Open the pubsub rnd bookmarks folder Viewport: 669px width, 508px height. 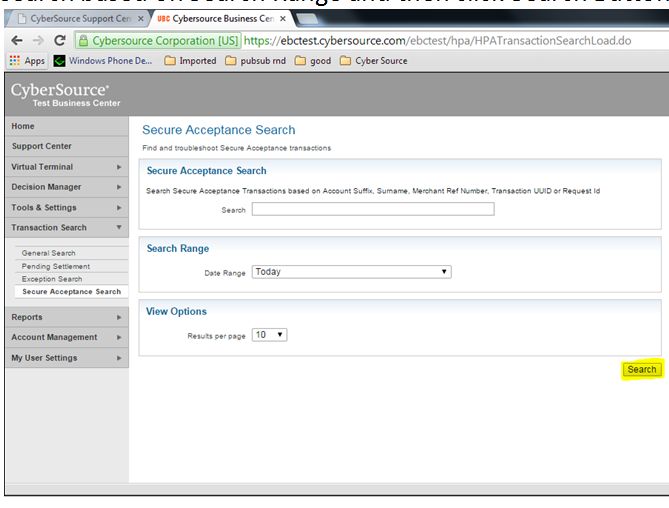[256, 61]
